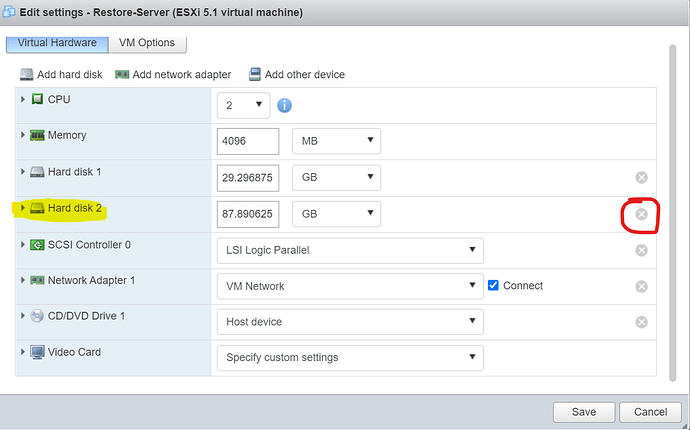
Task: Uncheck the Connect checkbox for network adapter
Action: coord(493,286)
